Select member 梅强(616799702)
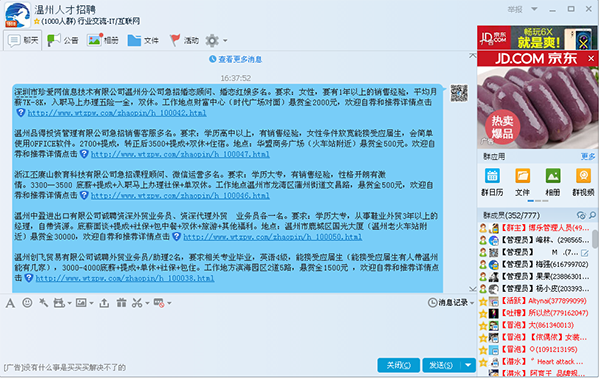600x378 pixels. pyautogui.click(x=536, y=265)
